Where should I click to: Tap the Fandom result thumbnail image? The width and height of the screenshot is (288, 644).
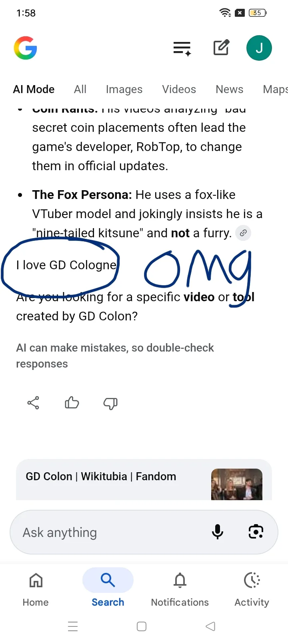[x=236, y=484]
